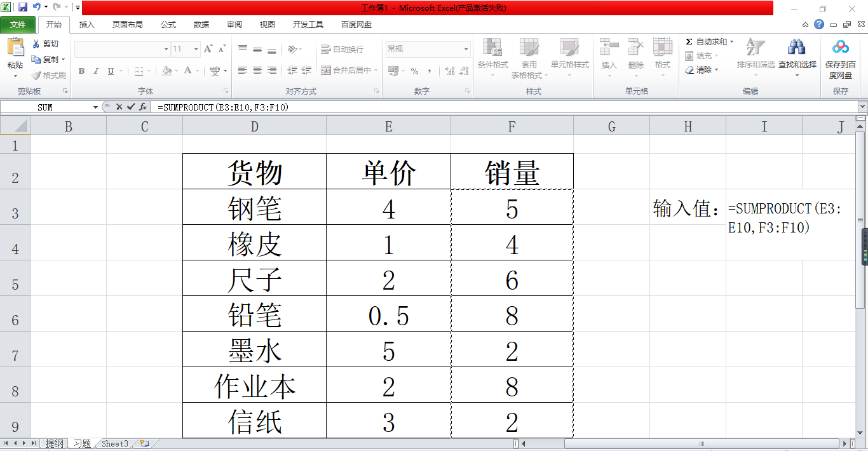Switch to the 插入 (Insert) ribbon tab
Image resolution: width=868 pixels, height=451 pixels.
click(x=87, y=25)
